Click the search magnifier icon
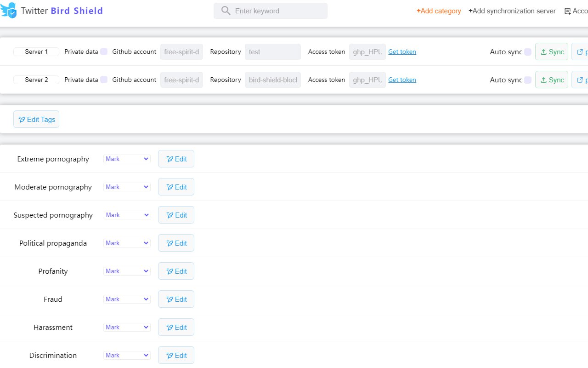The width and height of the screenshot is (588, 368). click(x=226, y=11)
